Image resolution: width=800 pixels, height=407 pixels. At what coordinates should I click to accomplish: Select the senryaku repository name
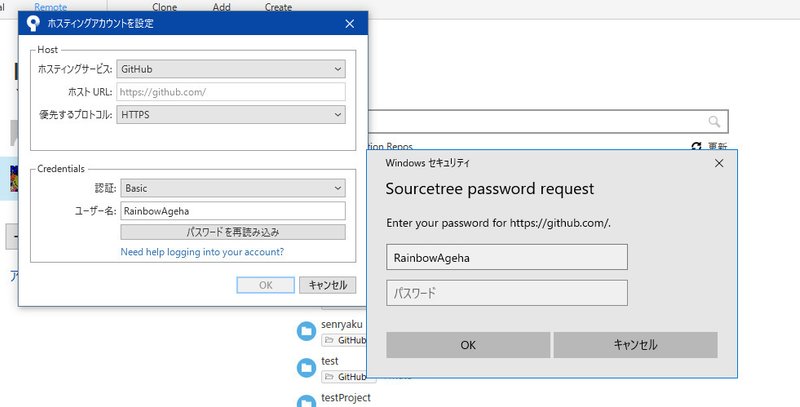[x=342, y=324]
